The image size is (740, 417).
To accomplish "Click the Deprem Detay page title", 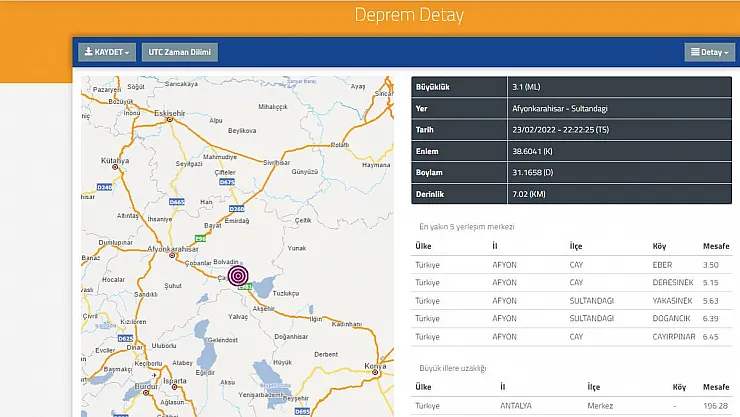I will 407,17.
